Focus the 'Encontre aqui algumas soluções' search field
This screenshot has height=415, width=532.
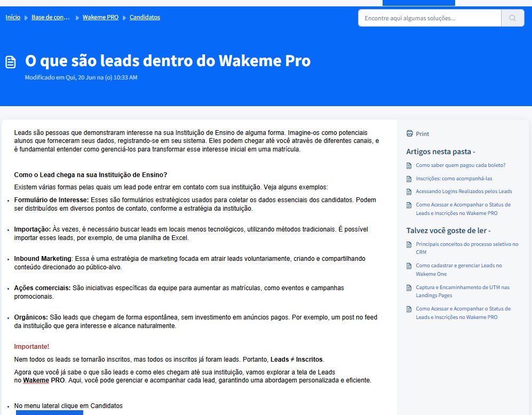[x=430, y=18]
